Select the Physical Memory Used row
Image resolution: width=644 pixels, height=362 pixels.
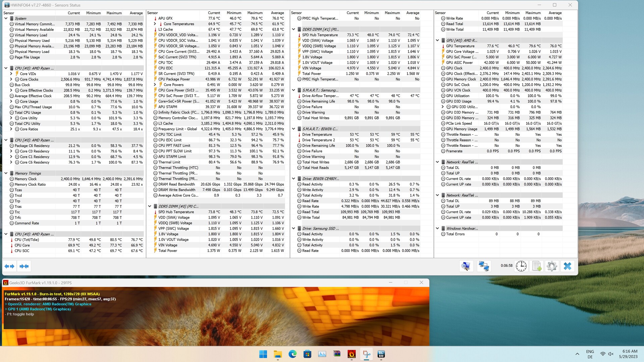[73, 41]
